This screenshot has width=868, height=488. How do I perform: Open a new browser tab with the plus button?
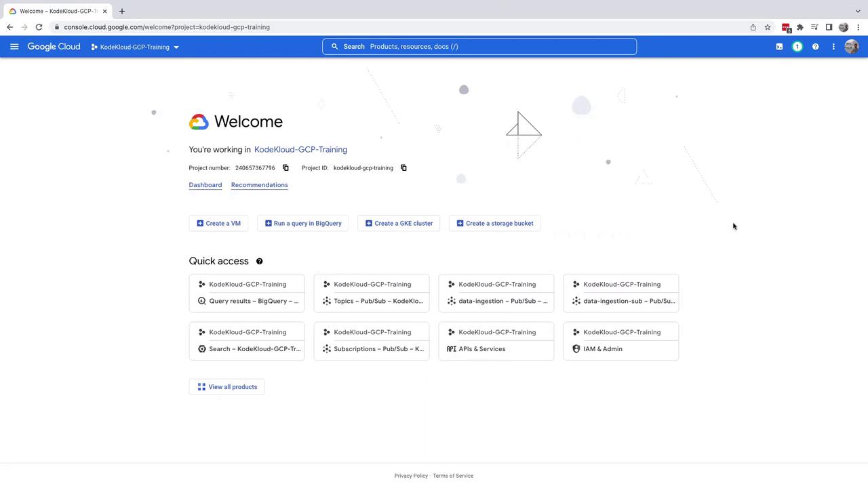pyautogui.click(x=122, y=11)
